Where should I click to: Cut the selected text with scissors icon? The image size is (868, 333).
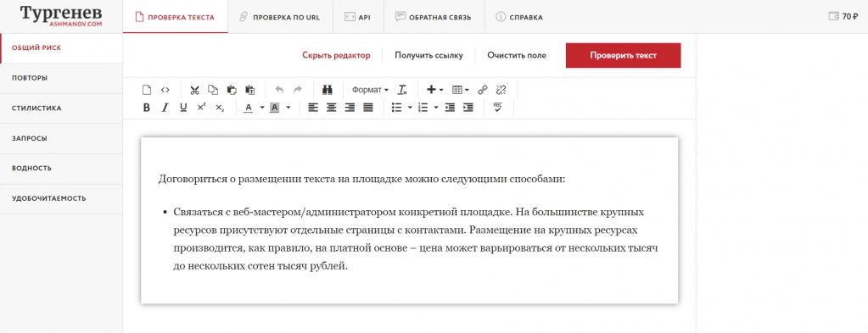(x=194, y=90)
